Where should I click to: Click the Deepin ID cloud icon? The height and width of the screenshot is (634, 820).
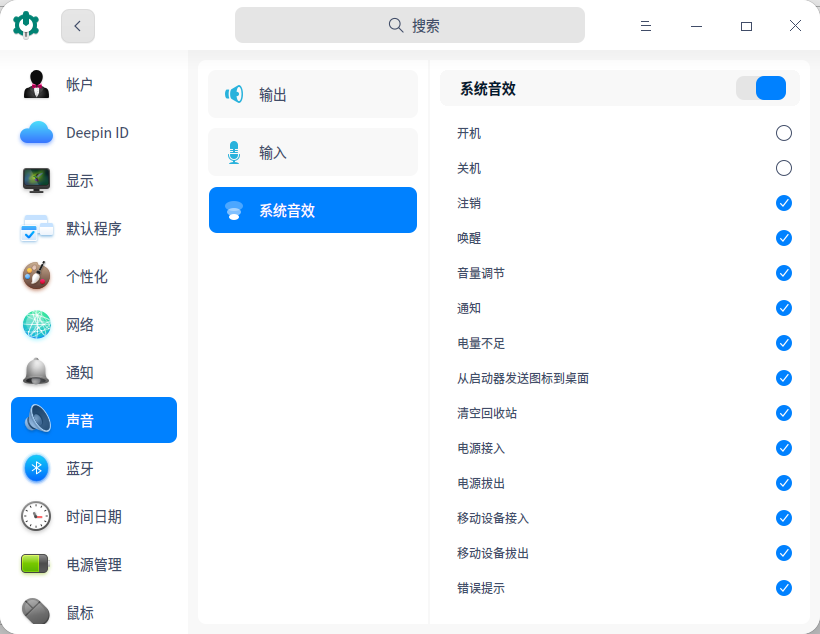pos(37,133)
